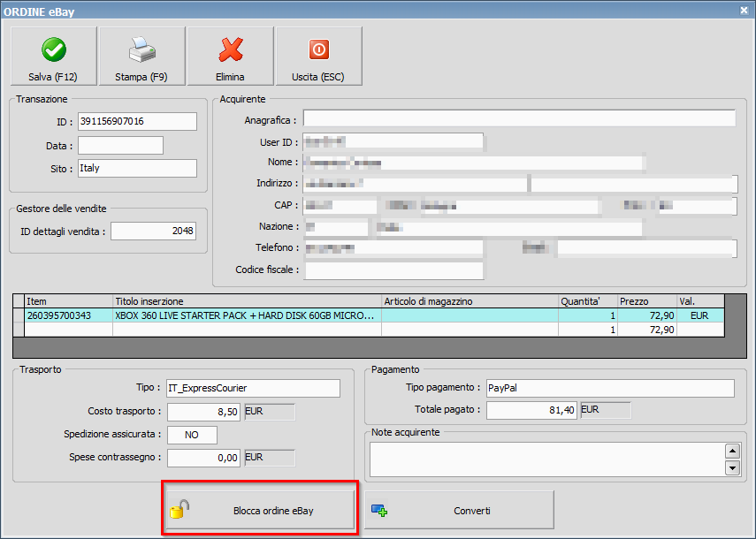Click Val. column header

coord(700,301)
